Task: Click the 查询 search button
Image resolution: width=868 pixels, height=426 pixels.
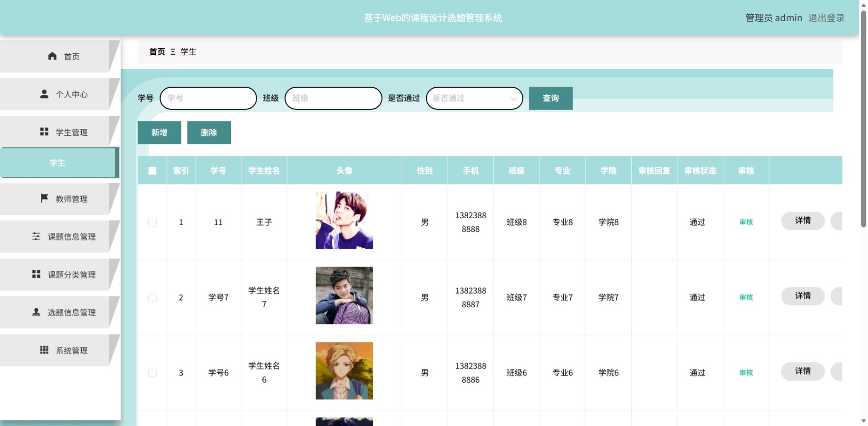Action: click(551, 98)
